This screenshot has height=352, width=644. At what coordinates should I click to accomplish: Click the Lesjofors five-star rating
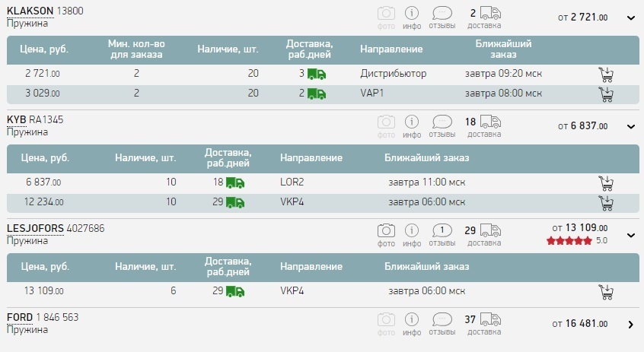coord(569,241)
